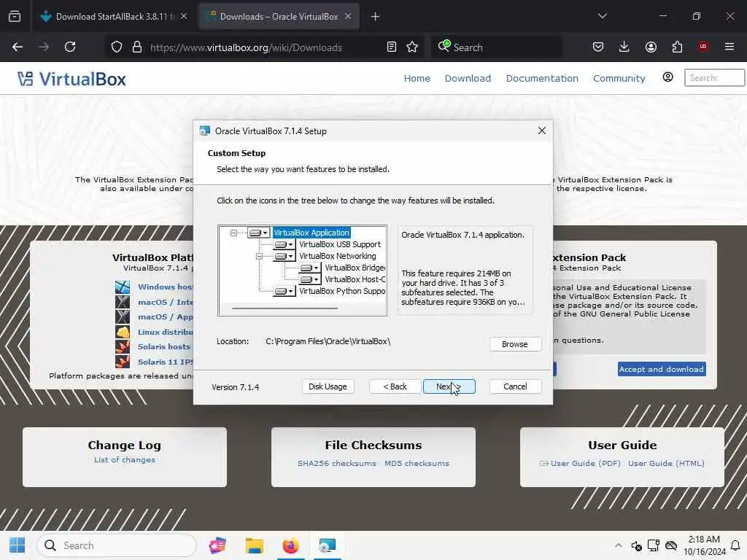Open List of changes link

coord(124,460)
